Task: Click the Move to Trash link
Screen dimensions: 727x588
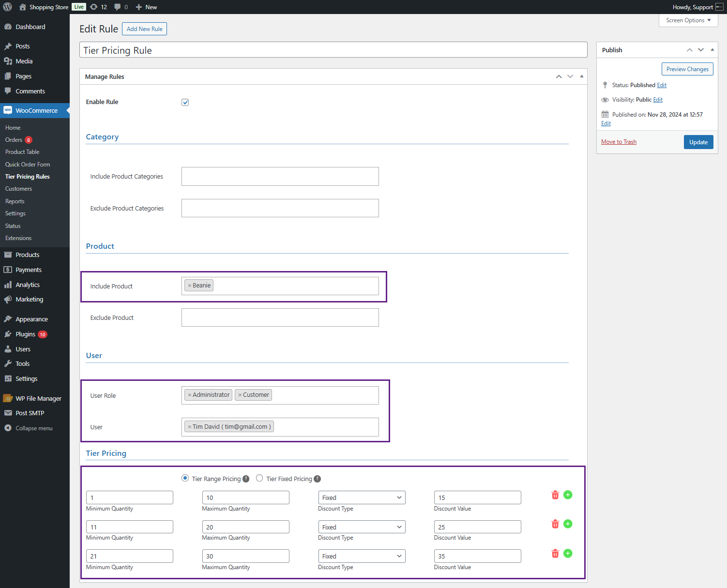Action: coord(619,142)
